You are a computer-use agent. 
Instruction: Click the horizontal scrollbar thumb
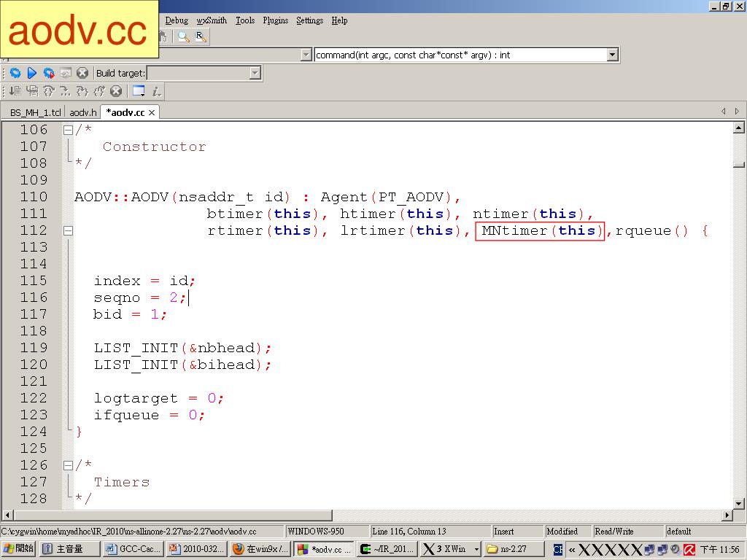pos(173,515)
